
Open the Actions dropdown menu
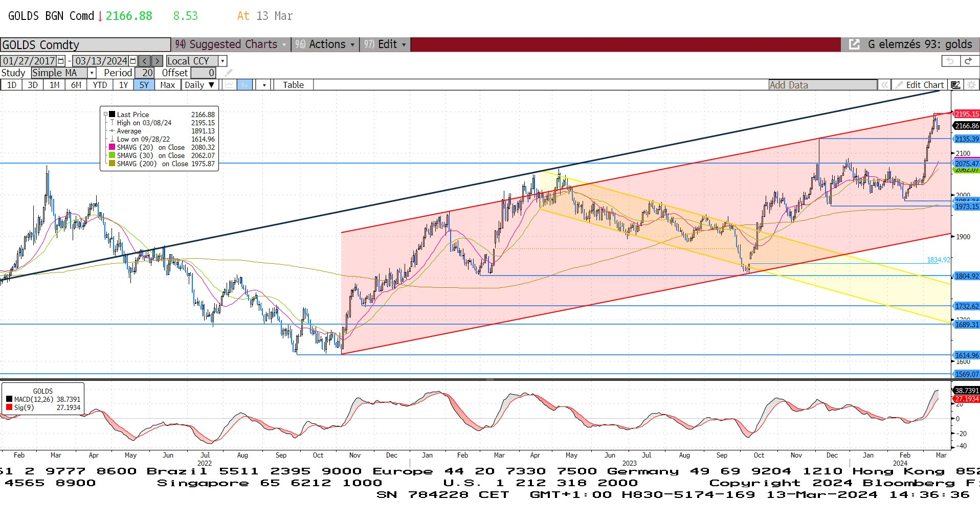[325, 44]
